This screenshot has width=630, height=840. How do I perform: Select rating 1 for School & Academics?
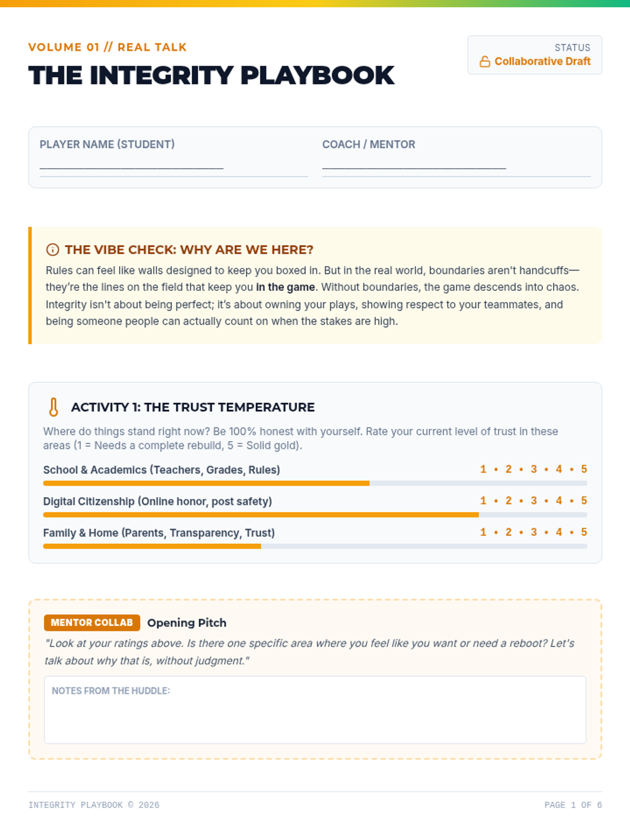tap(483, 469)
